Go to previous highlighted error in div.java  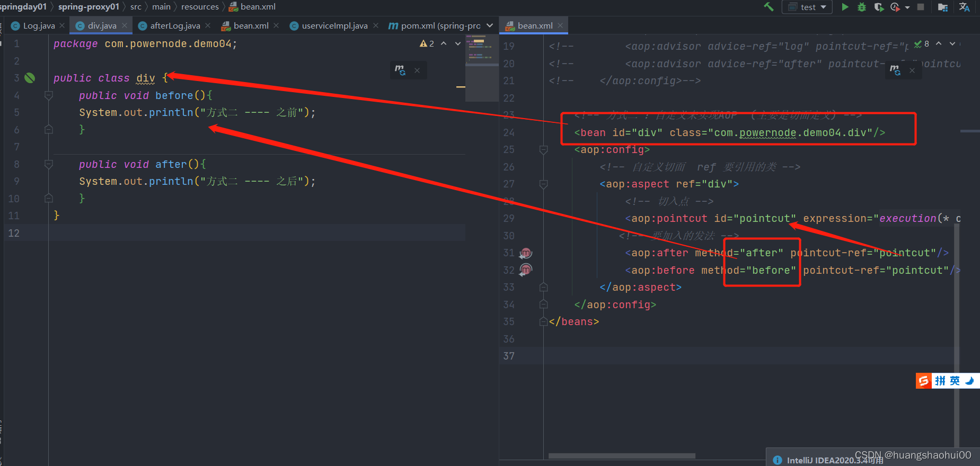pyautogui.click(x=444, y=43)
